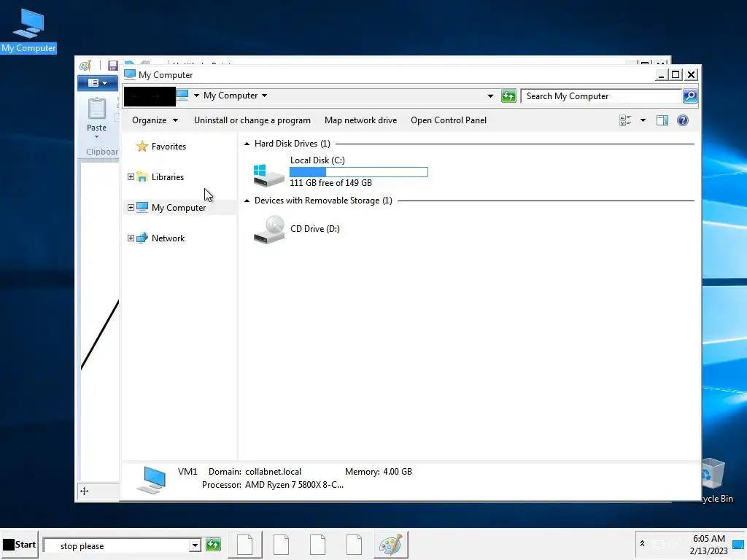Click the Network icon in the navigation pane
Image resolution: width=747 pixels, height=560 pixels.
(x=142, y=238)
